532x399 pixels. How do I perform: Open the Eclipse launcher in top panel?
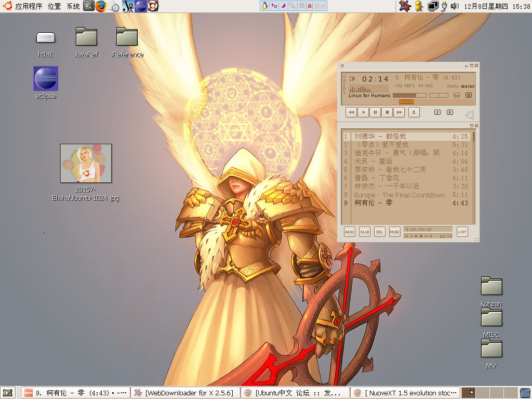[x=141, y=6]
